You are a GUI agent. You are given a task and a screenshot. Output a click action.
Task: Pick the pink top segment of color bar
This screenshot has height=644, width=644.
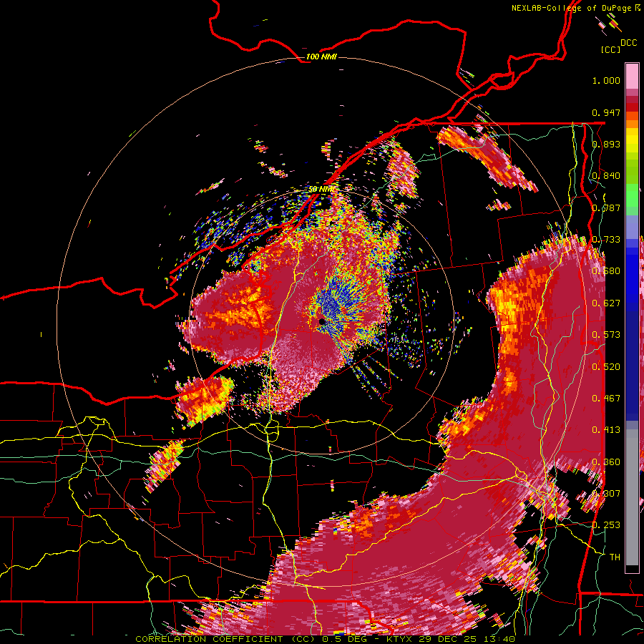[x=632, y=76]
